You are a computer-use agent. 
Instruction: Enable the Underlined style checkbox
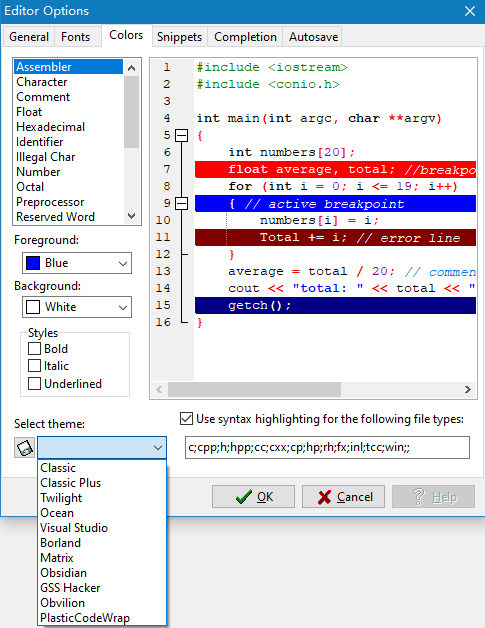(34, 383)
